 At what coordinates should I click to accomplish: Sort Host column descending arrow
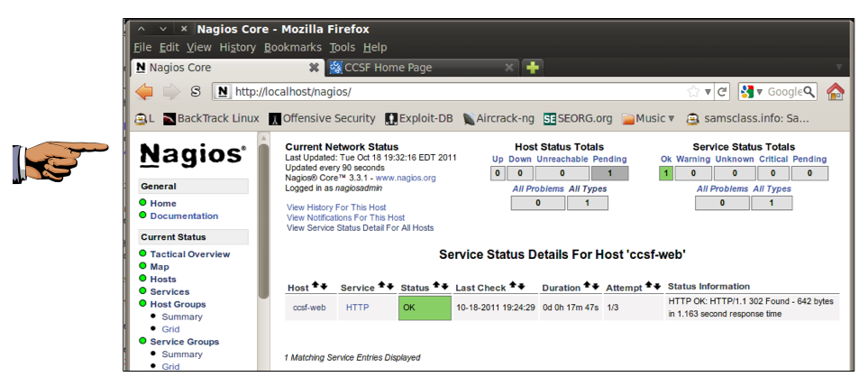(x=324, y=286)
